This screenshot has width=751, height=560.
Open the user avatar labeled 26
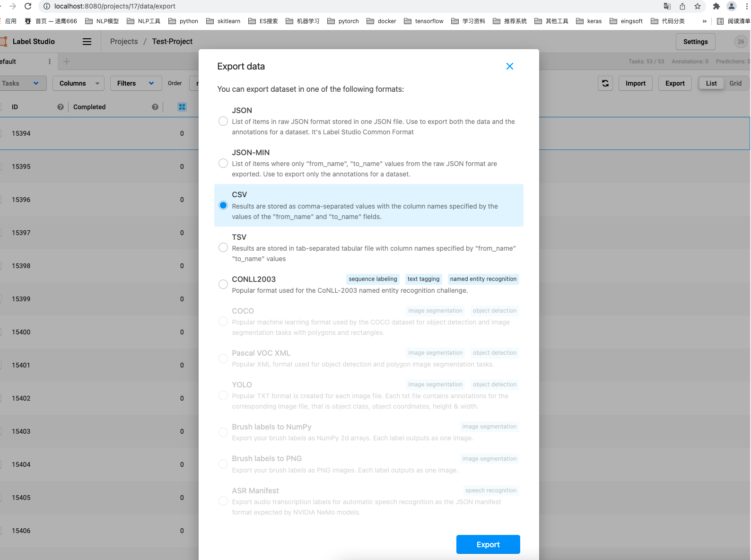[741, 42]
